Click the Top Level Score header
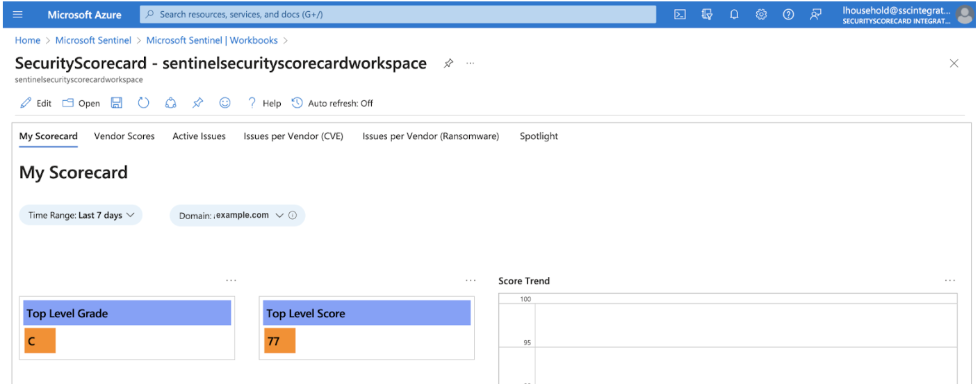 (367, 313)
